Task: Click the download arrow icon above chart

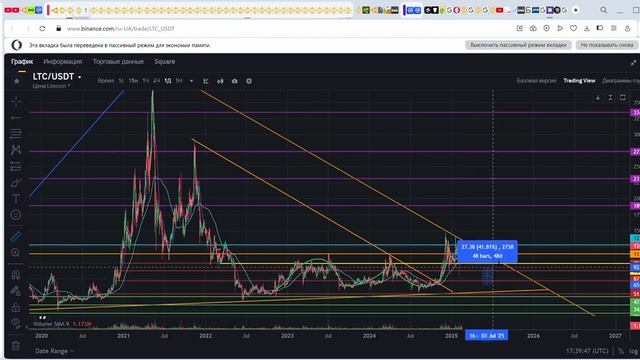Action: (598, 98)
